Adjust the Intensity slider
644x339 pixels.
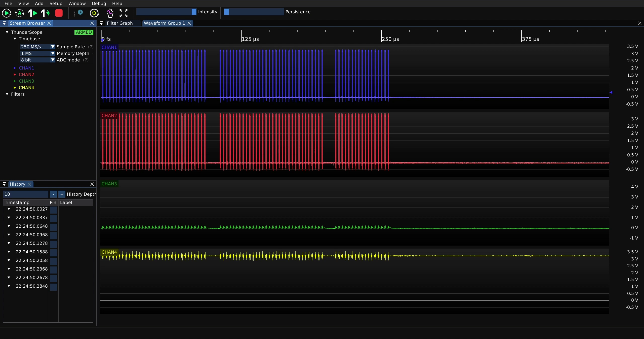coord(166,12)
